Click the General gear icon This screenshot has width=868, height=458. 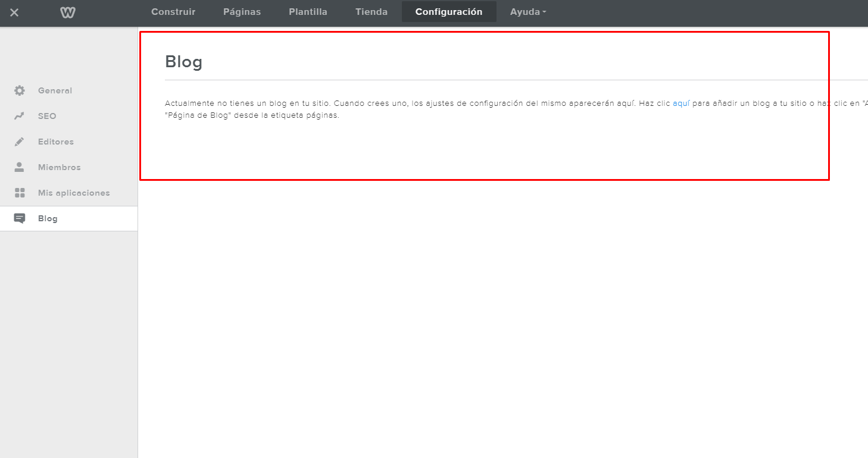point(20,90)
